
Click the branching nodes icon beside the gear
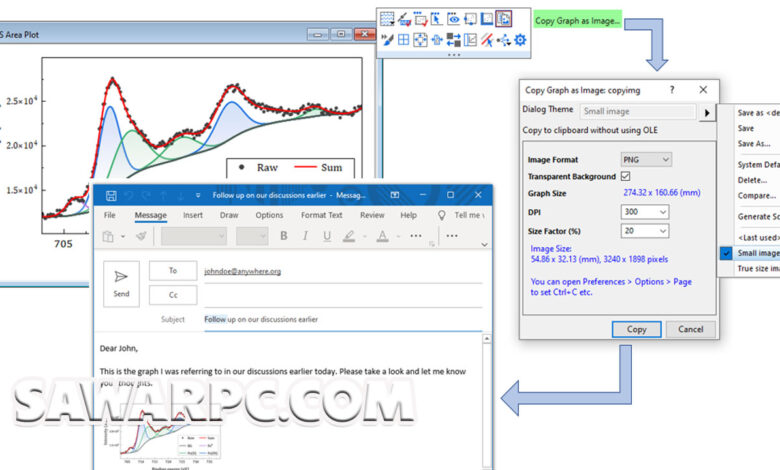coord(503,40)
